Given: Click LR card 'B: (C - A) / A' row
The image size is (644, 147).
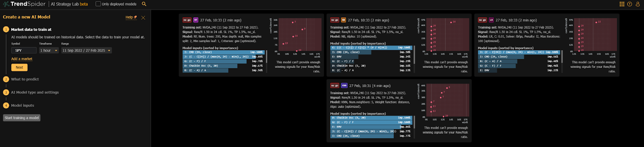Looking at the screenshot, I should pyautogui.click(x=518, y=61).
